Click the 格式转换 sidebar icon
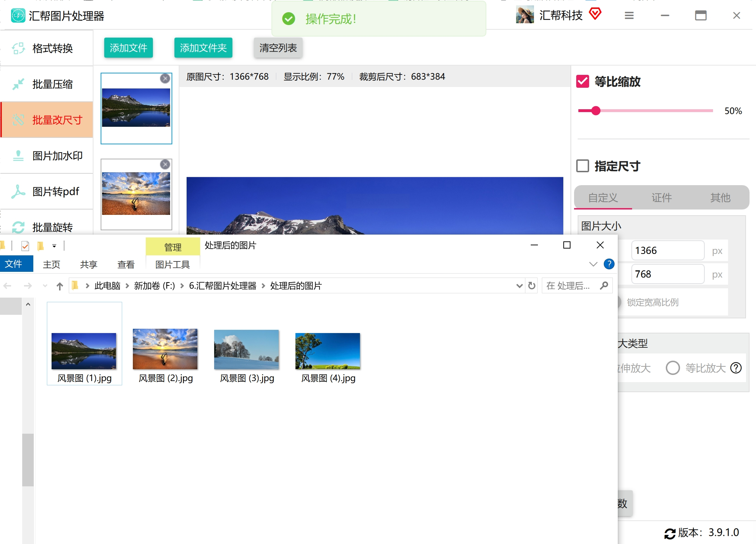756x544 pixels. tap(18, 48)
